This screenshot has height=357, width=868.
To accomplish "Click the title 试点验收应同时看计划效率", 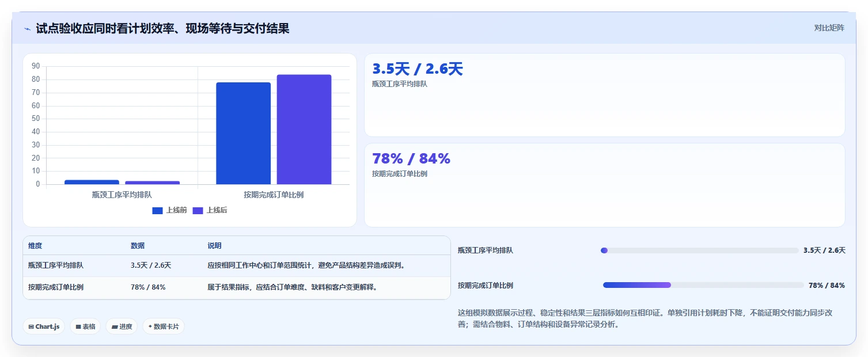I will point(162,28).
